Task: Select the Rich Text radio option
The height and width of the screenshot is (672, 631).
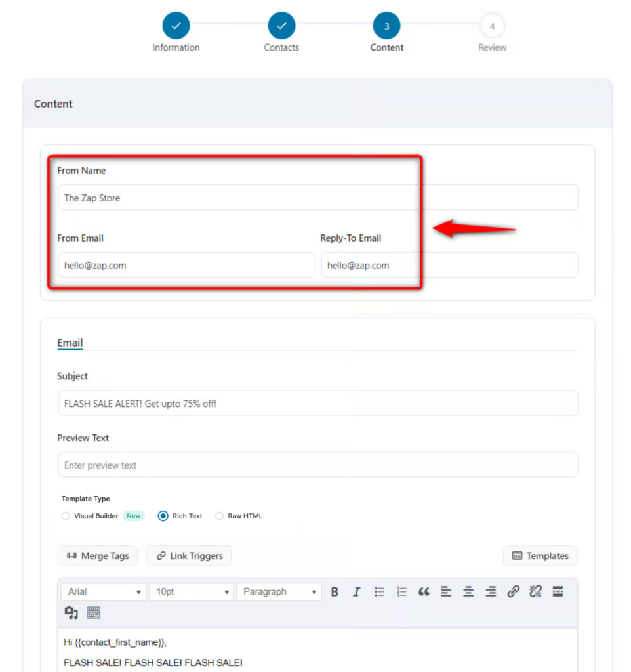Action: 163,516
